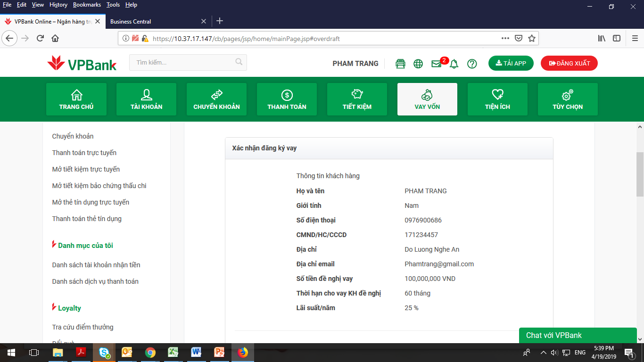Click the page vertical scrollbar thumb
This screenshot has height=362, width=644.
pyautogui.click(x=640, y=174)
